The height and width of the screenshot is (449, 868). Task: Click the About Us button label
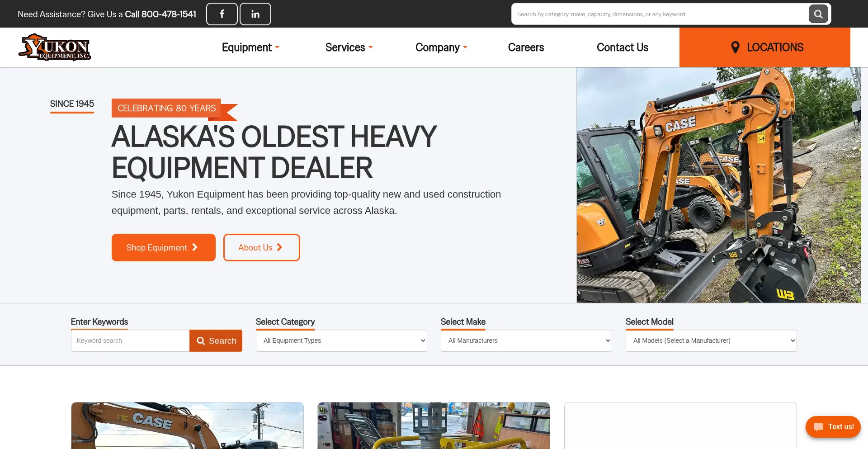coord(255,247)
